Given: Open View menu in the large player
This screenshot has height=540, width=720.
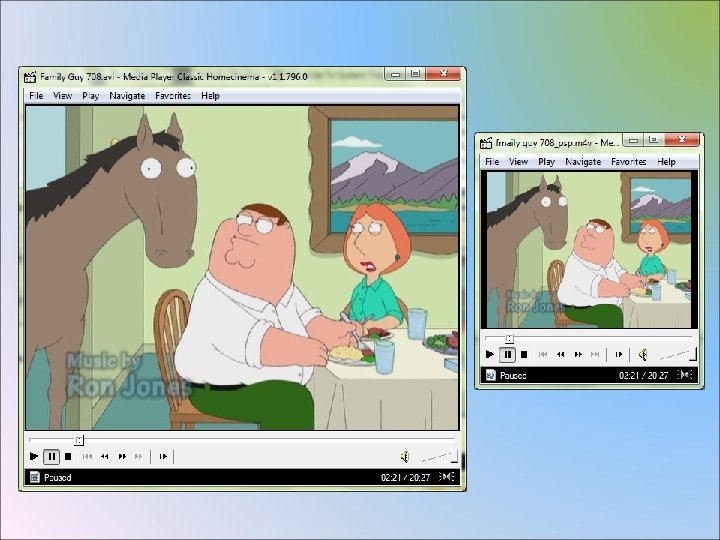Looking at the screenshot, I should (62, 96).
